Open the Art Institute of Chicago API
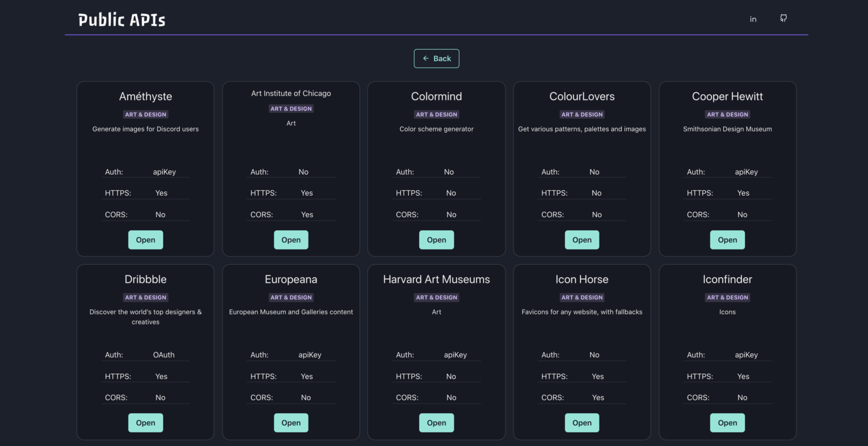868x446 pixels. click(x=291, y=239)
